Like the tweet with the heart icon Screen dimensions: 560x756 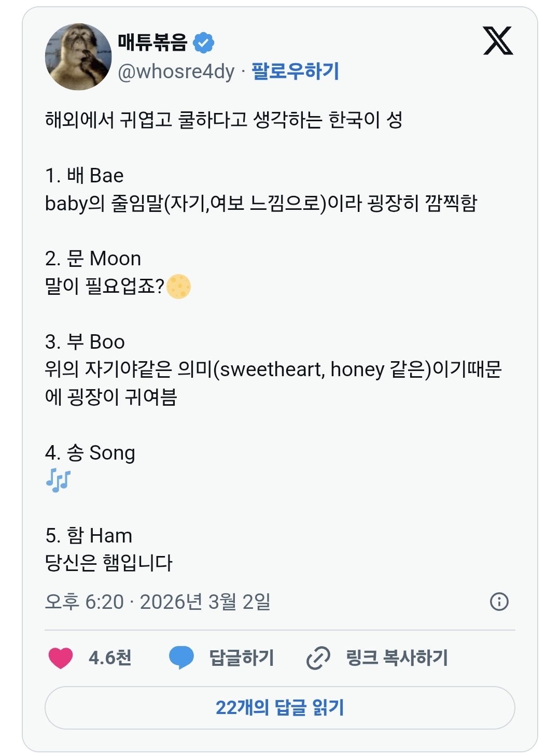click(x=61, y=658)
